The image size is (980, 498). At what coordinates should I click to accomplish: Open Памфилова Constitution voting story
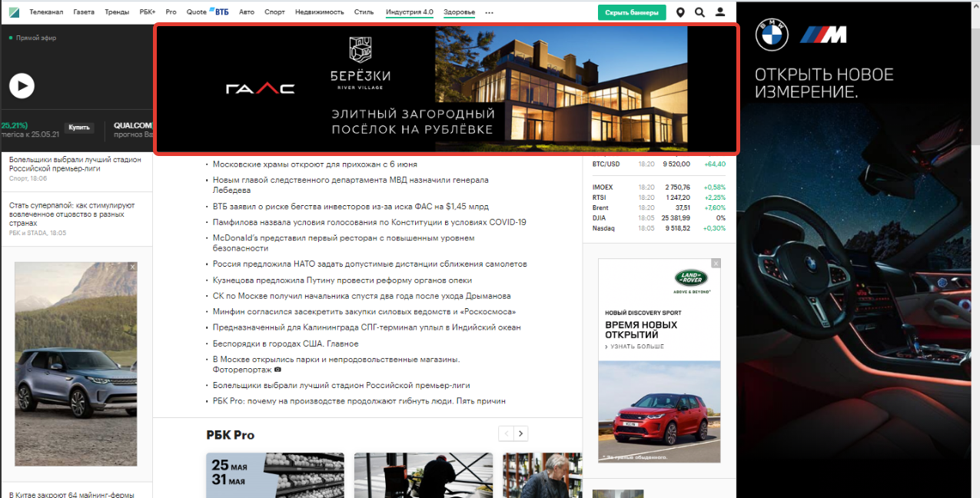coord(369,222)
